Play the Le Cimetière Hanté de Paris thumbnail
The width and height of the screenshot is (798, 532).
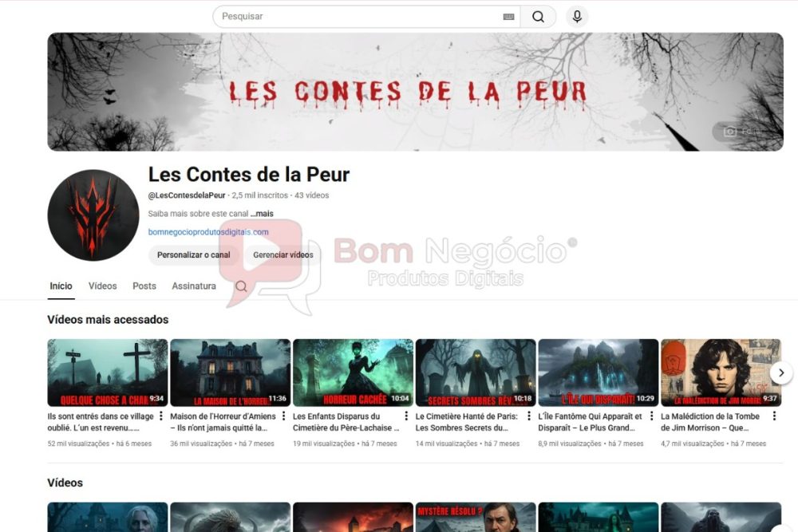(475, 372)
